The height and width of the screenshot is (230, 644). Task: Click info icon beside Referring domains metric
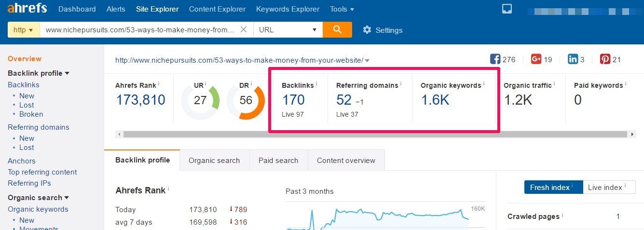point(401,84)
